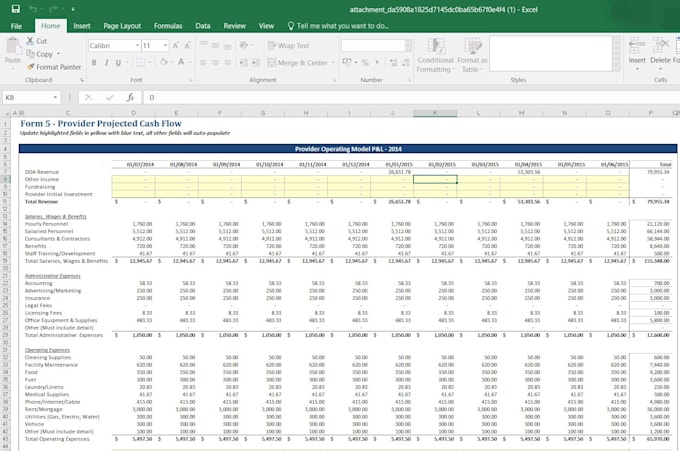
Task: Apply Percent Style
Action: click(x=365, y=62)
